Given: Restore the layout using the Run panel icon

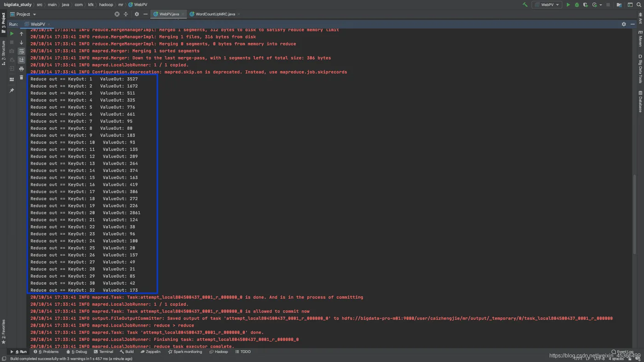Looking at the screenshot, I should click(x=12, y=79).
